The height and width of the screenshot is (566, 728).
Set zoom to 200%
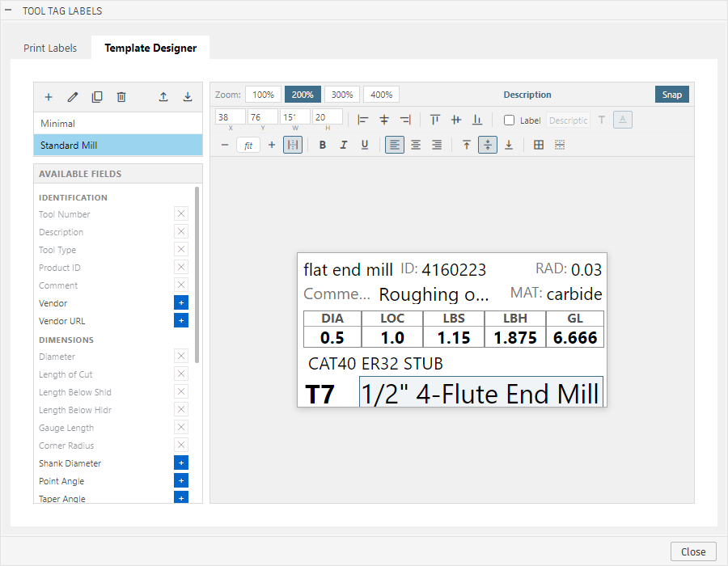click(303, 95)
